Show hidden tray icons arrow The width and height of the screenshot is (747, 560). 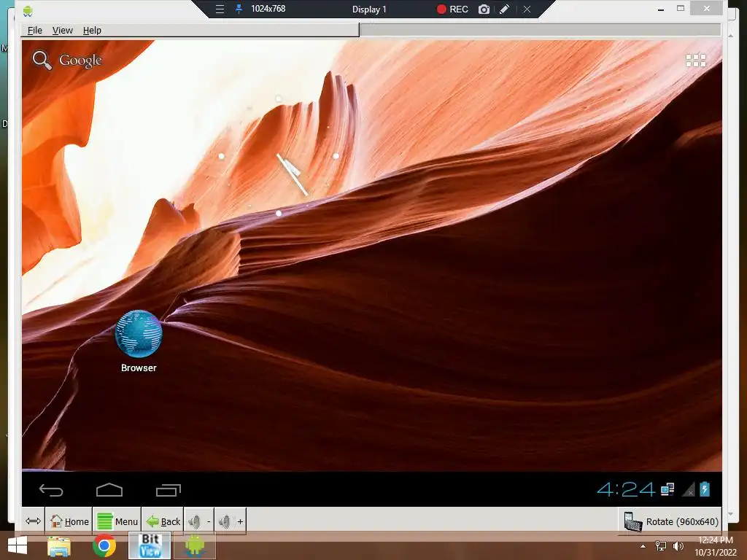643,546
